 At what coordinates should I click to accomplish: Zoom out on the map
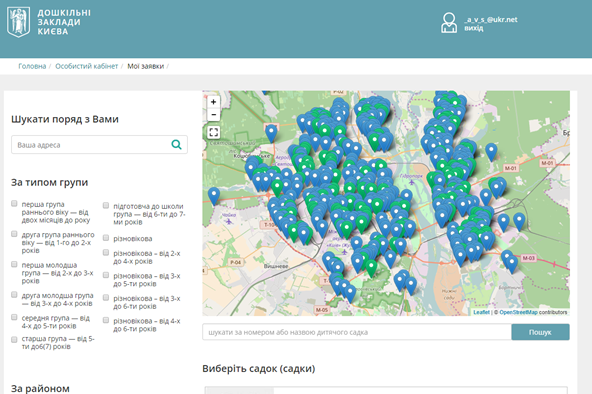pyautogui.click(x=213, y=114)
